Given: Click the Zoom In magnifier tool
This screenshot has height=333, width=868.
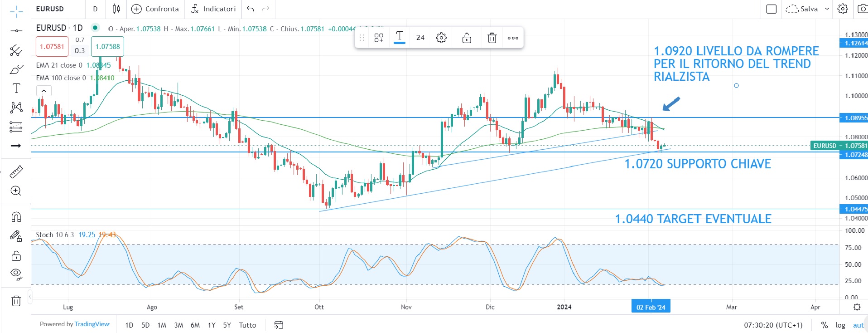Looking at the screenshot, I should click(16, 191).
